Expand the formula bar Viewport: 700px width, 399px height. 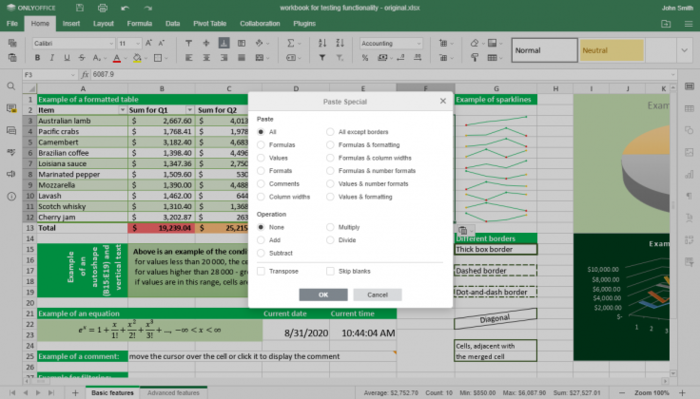coord(672,75)
